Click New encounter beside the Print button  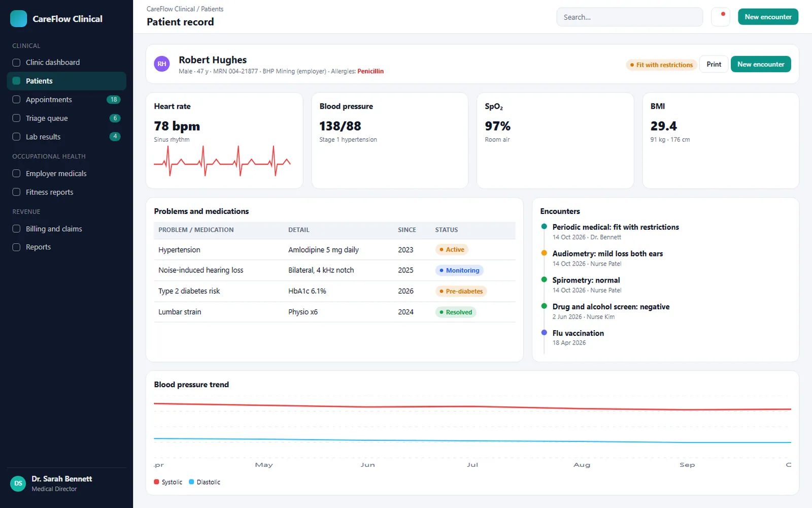pos(761,64)
